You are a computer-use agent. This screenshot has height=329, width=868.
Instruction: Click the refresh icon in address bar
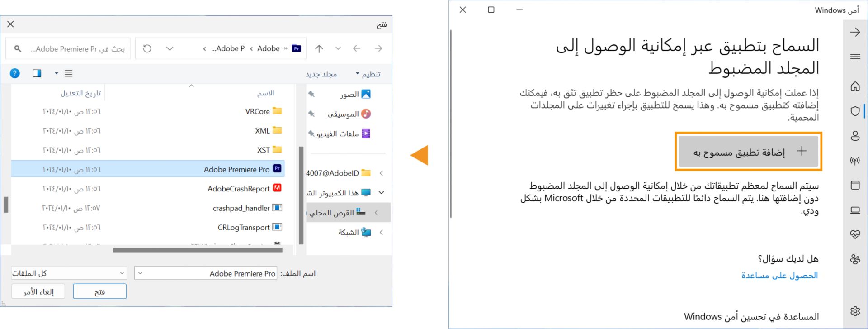(147, 48)
